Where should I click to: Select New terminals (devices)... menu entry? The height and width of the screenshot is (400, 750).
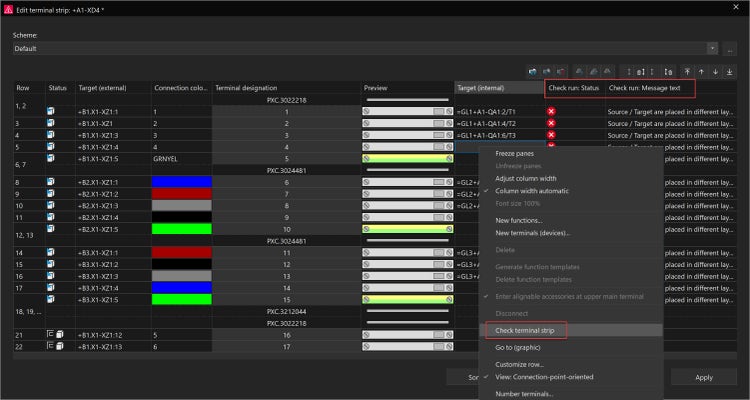point(534,232)
